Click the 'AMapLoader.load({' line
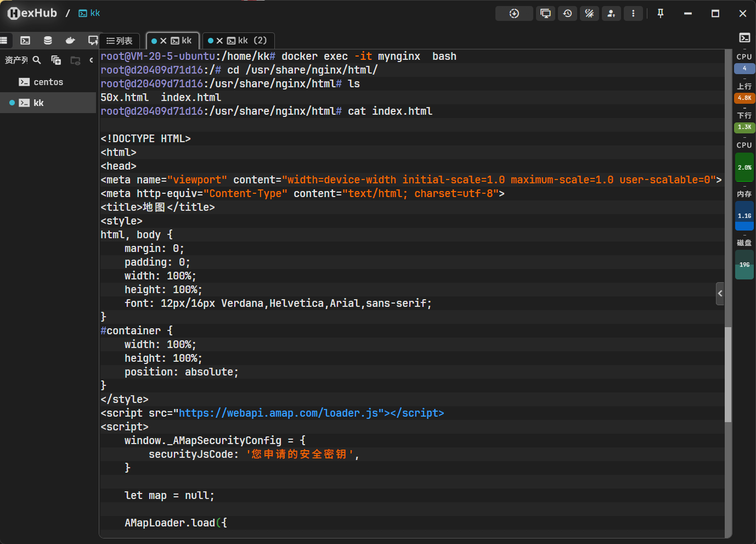Image resolution: width=756 pixels, height=544 pixels. [176, 523]
